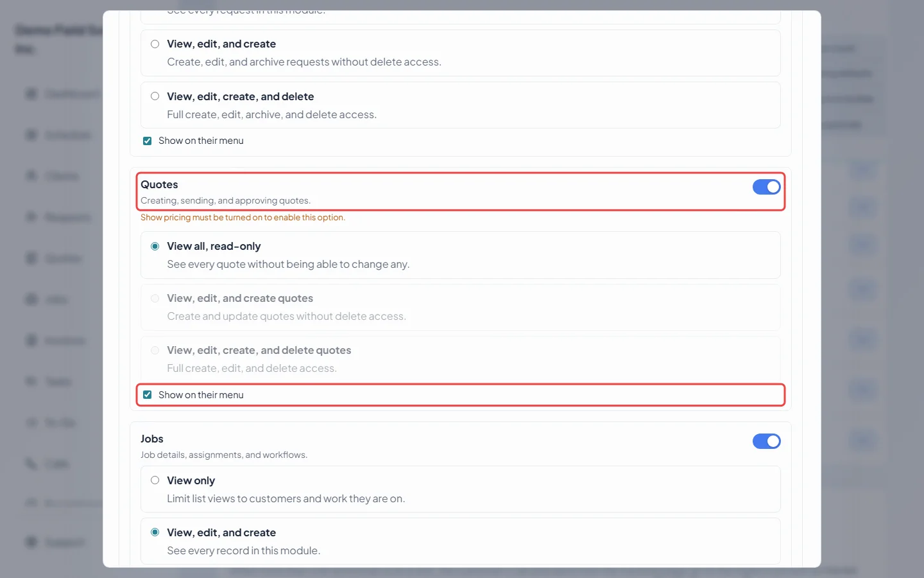Click the phone icon for Calls in sidebar

tap(31, 464)
